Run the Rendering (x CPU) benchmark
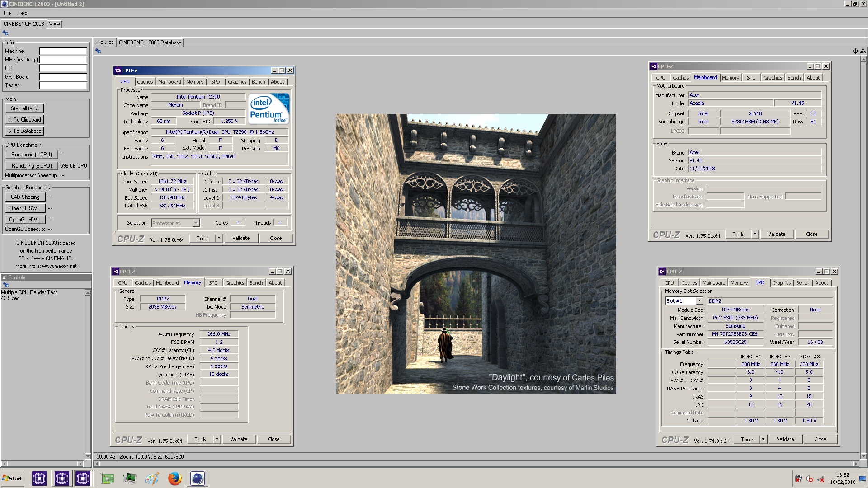 pyautogui.click(x=32, y=166)
